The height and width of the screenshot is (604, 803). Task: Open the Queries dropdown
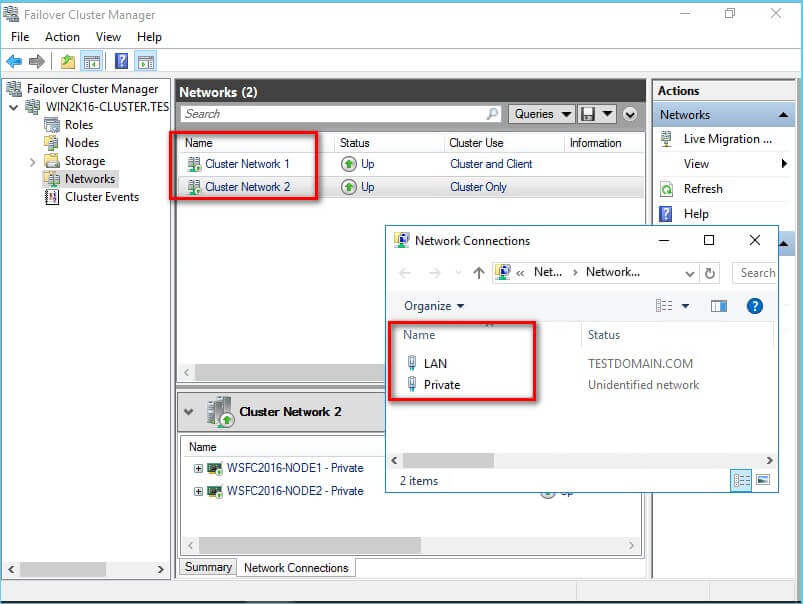[x=542, y=114]
